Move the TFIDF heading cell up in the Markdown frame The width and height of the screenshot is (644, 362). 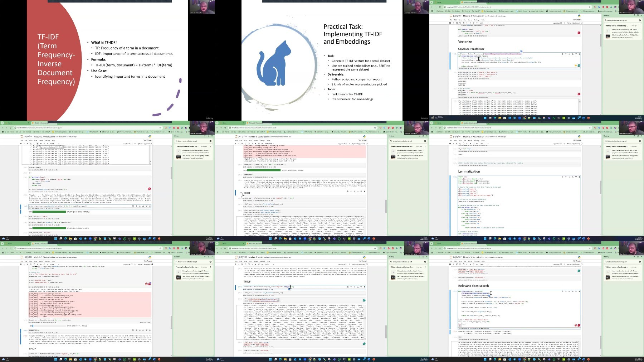point(351,192)
